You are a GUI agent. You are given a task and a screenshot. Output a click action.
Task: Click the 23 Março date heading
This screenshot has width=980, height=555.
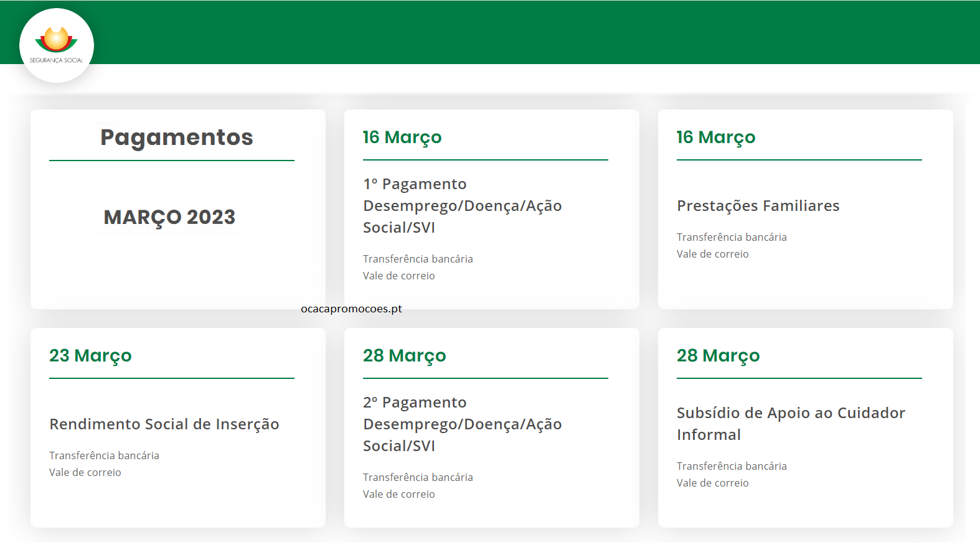click(x=90, y=356)
